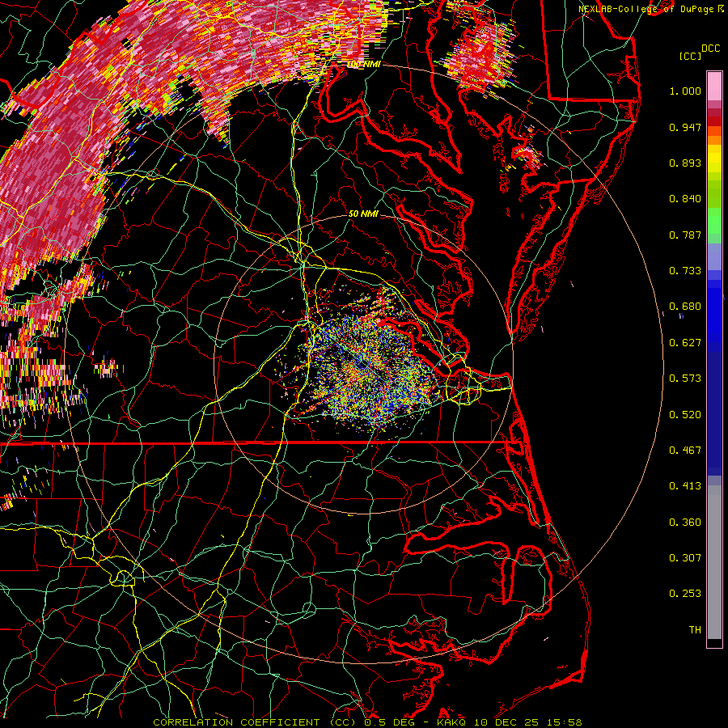Select the 0.680 legend value

pyautogui.click(x=685, y=307)
